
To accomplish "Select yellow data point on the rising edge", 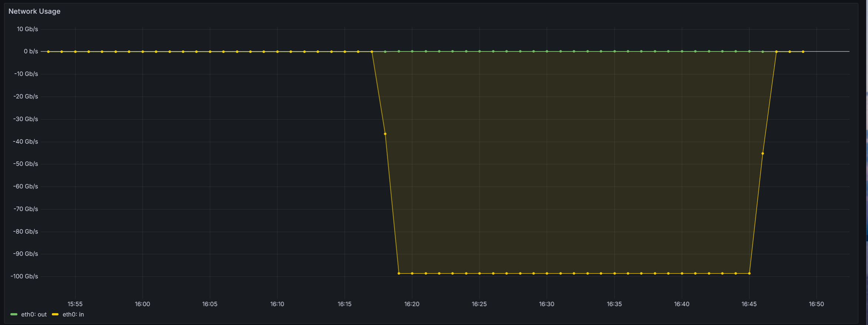I will pos(762,153).
